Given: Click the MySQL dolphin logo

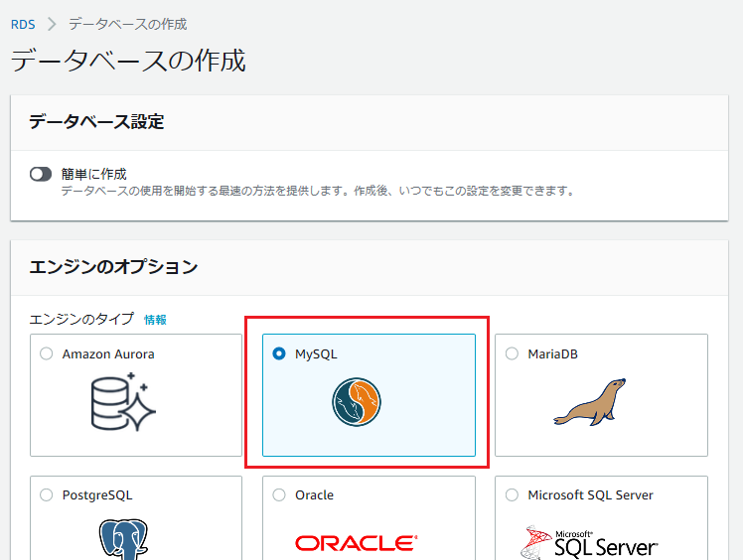Looking at the screenshot, I should pyautogui.click(x=357, y=402).
